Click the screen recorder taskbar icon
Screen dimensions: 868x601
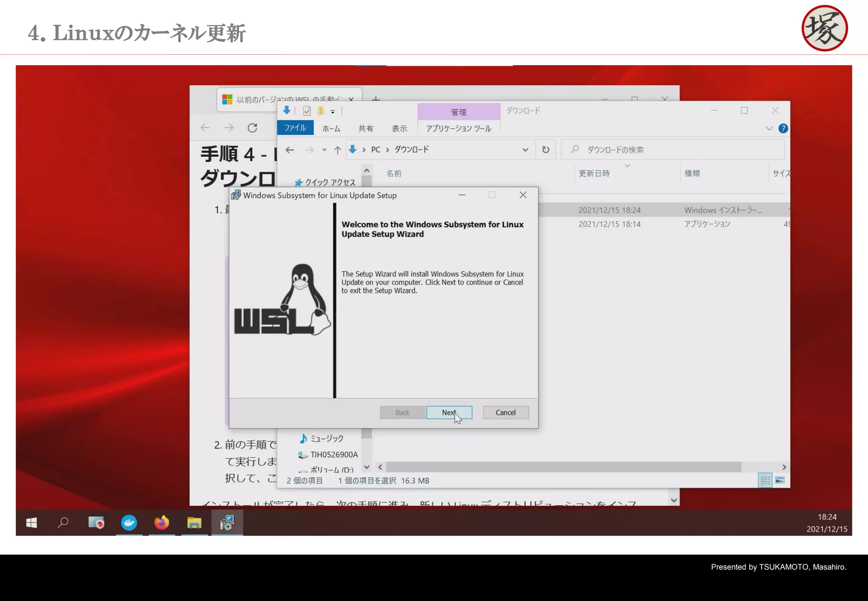pyautogui.click(x=96, y=523)
